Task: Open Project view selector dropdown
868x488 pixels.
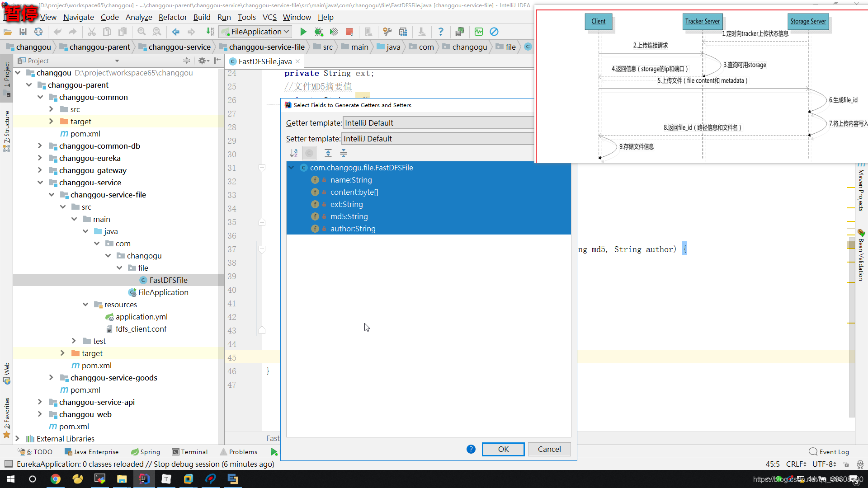Action: coord(117,61)
